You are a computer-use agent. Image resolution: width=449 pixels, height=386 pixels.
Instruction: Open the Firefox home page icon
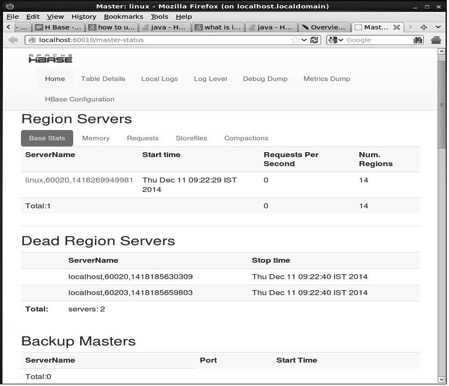click(x=436, y=40)
